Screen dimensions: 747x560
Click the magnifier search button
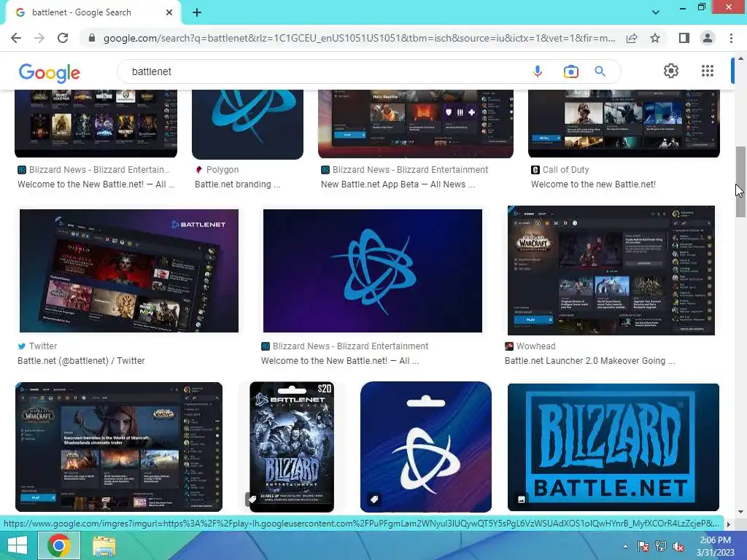pos(600,71)
